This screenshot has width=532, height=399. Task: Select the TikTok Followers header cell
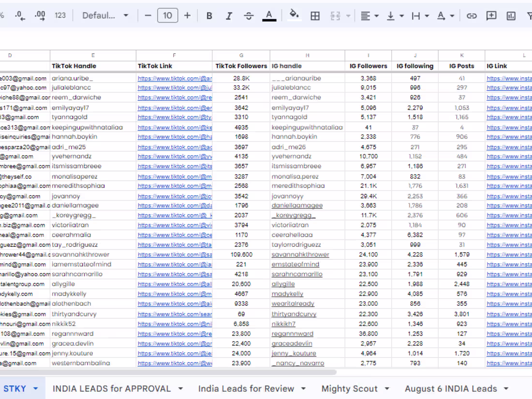click(x=241, y=66)
